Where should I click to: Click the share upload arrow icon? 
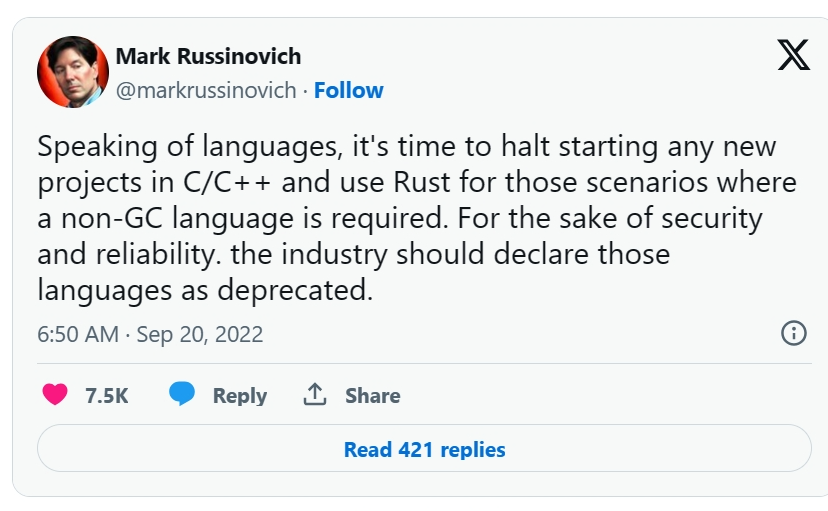click(315, 394)
